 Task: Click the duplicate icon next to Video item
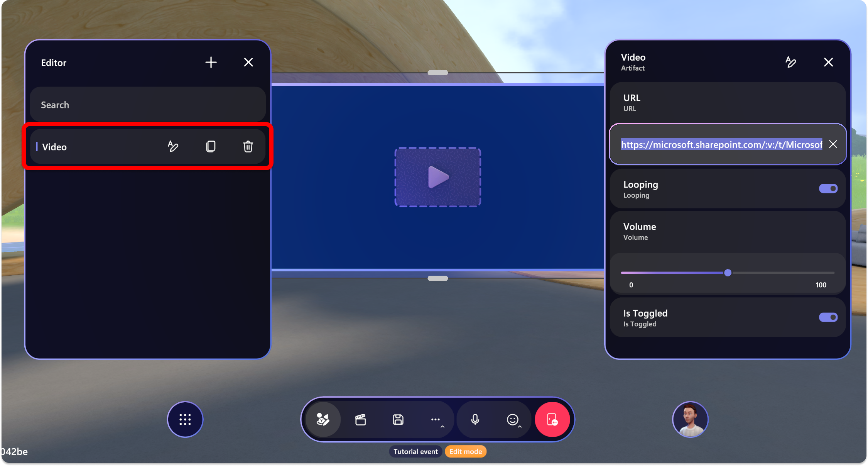pyautogui.click(x=210, y=146)
